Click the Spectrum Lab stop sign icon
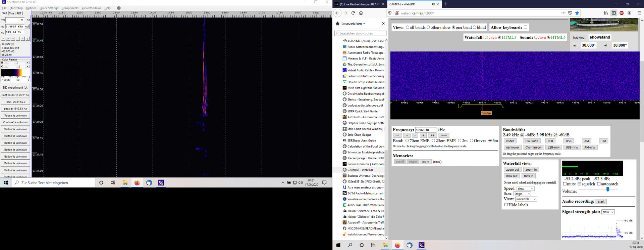The width and height of the screenshot is (644, 250). [119, 8]
